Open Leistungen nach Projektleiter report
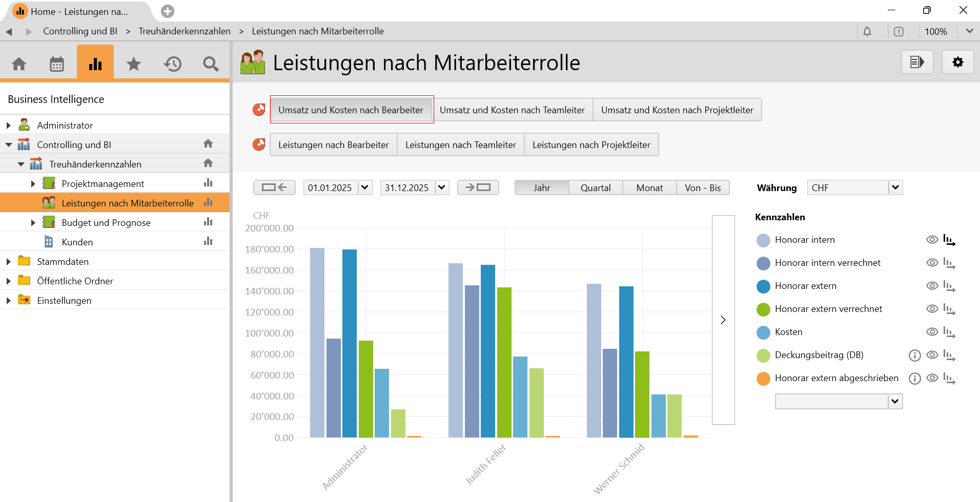This screenshot has height=502, width=980. point(591,145)
